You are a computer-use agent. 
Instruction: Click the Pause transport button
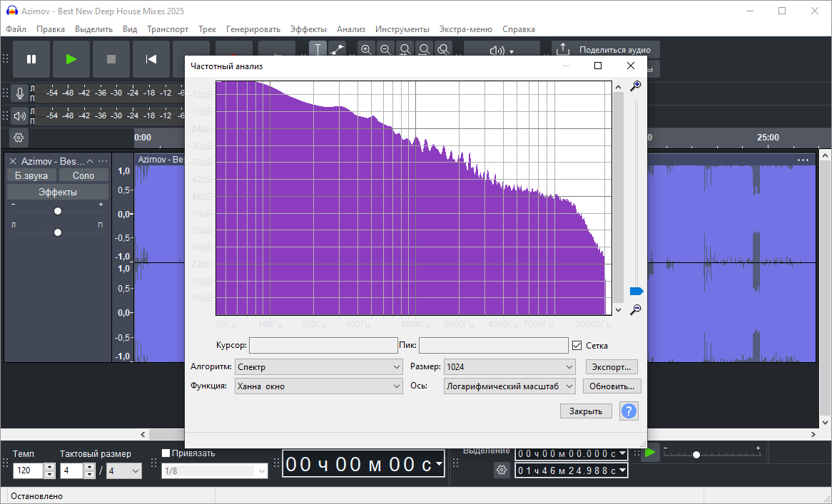pos(31,59)
